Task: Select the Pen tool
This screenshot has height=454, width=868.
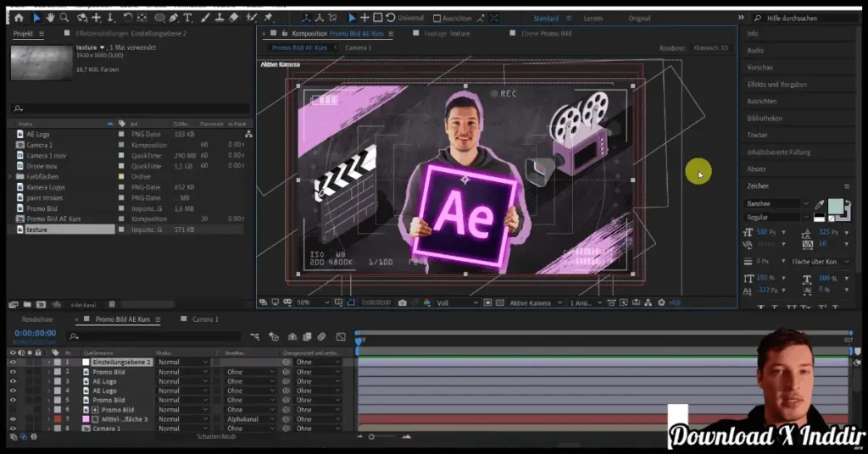Action: (174, 18)
